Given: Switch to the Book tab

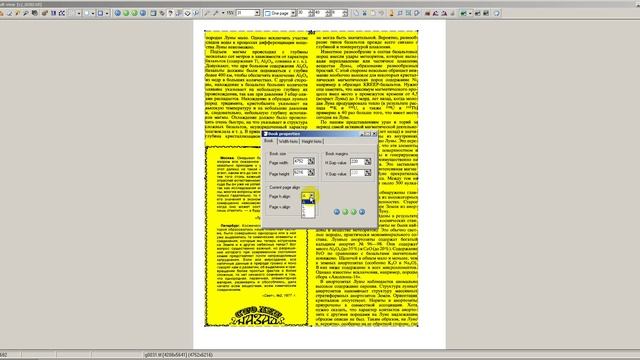Looking at the screenshot, I should pyautogui.click(x=269, y=141).
